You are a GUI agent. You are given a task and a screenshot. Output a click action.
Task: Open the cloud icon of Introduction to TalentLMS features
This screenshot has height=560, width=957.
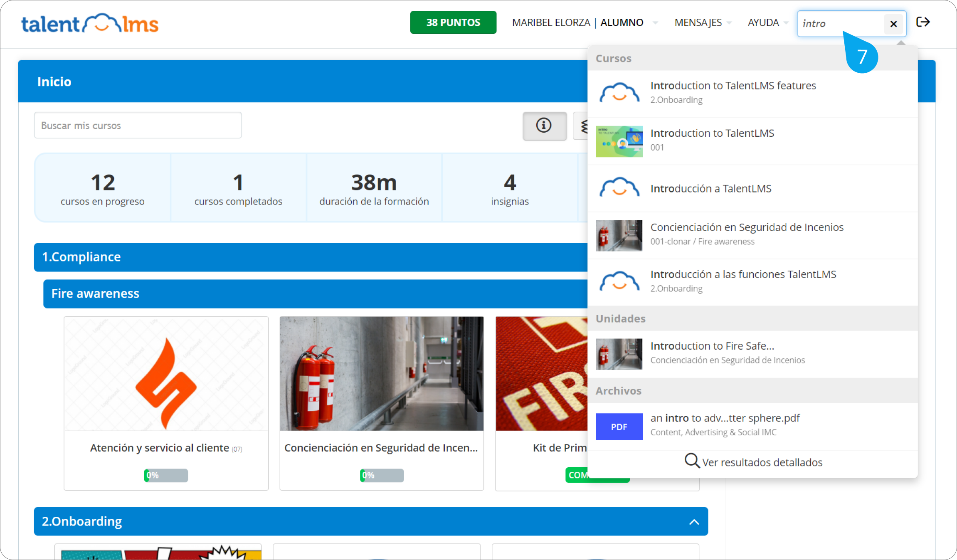(x=619, y=93)
